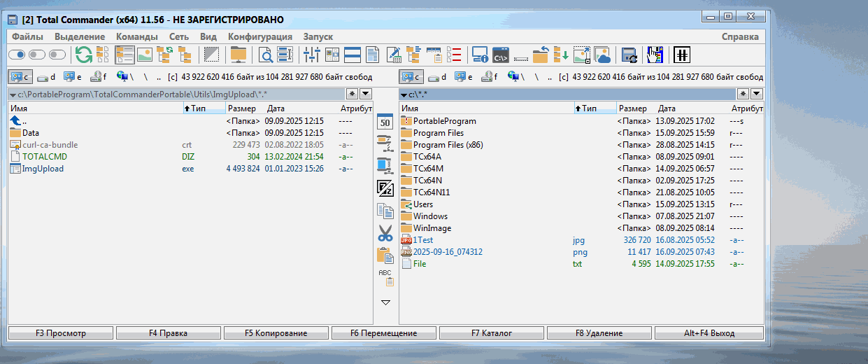Click the clipboard paste icon in middle bar
Viewport: 868px width, 364px height.
tap(385, 255)
